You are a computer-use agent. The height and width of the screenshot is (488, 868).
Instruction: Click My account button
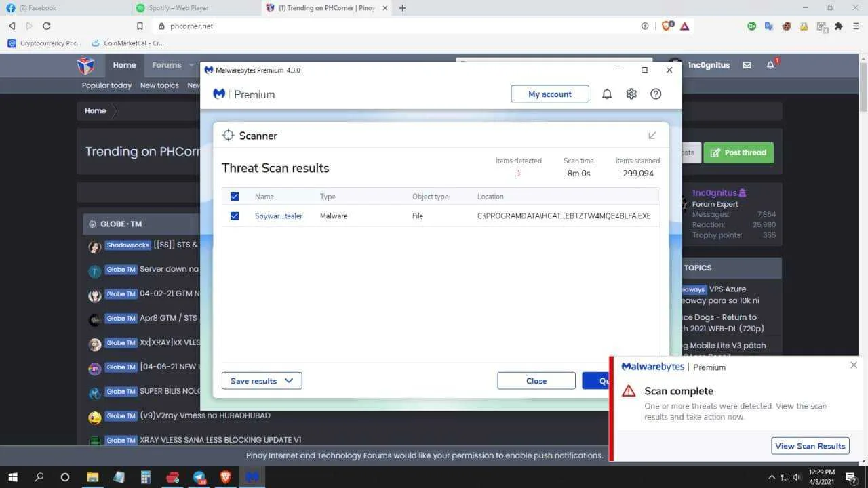click(x=550, y=94)
